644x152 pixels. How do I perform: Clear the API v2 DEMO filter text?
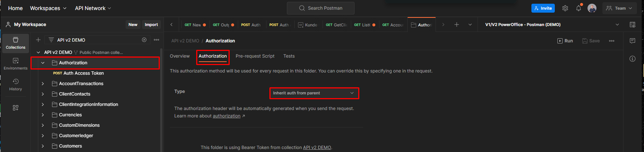tap(144, 40)
